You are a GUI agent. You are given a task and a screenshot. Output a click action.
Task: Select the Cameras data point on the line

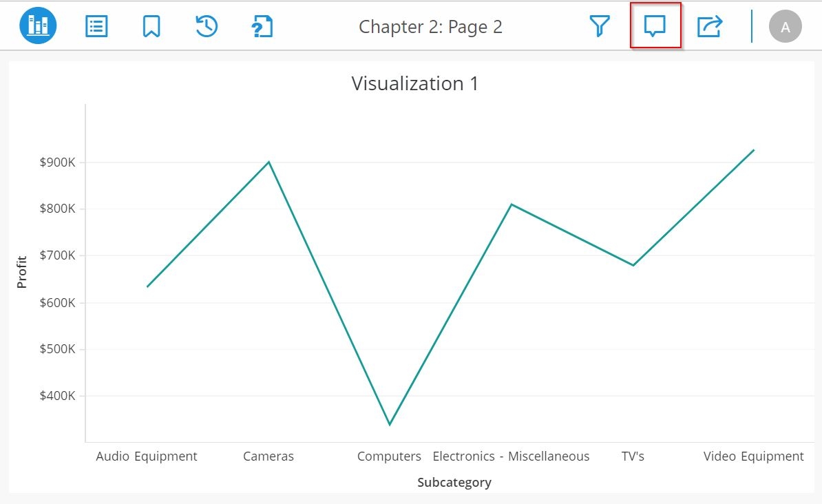click(x=268, y=162)
